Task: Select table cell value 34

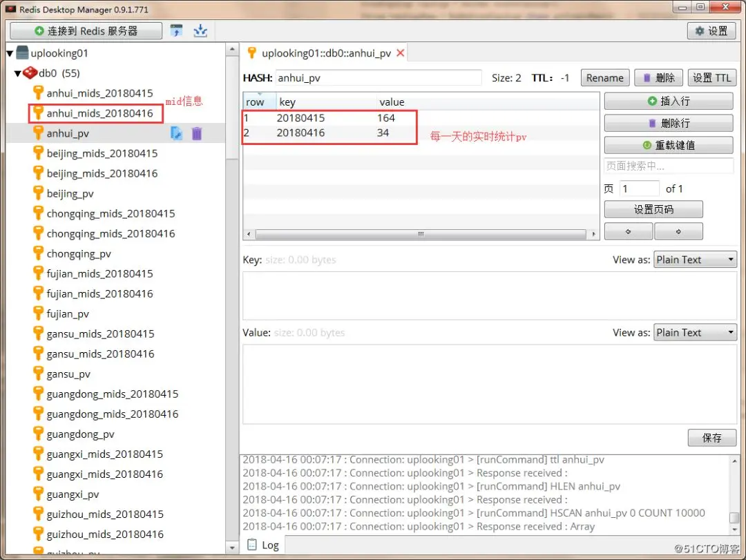Action: click(383, 133)
